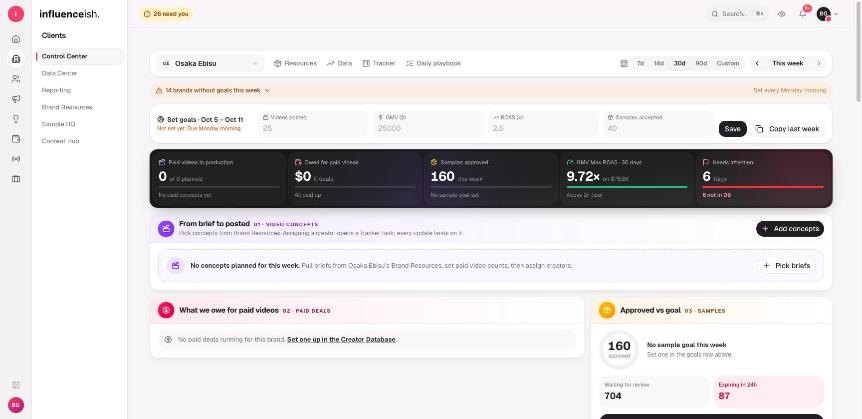This screenshot has height=419, width=862.
Task: Open the Daily playbook tab
Action: [x=433, y=63]
